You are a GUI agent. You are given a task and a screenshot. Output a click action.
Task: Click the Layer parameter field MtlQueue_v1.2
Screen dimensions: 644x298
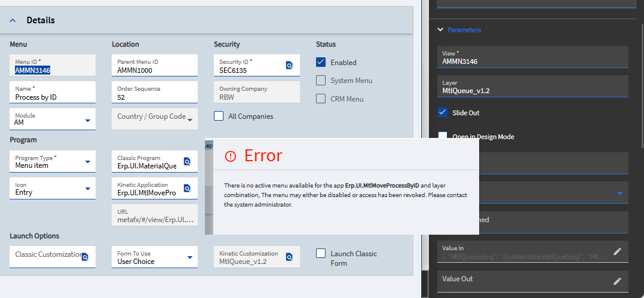point(533,86)
